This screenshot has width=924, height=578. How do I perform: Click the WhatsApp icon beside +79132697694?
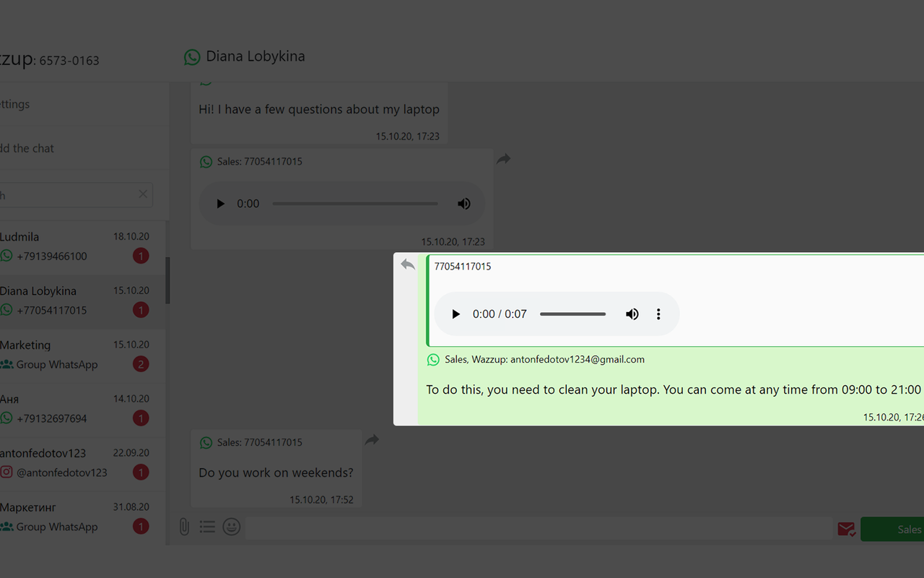pyautogui.click(x=6, y=418)
